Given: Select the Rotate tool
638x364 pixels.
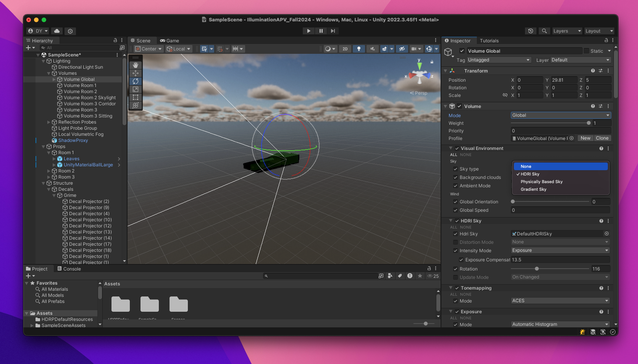Looking at the screenshot, I should click(136, 81).
